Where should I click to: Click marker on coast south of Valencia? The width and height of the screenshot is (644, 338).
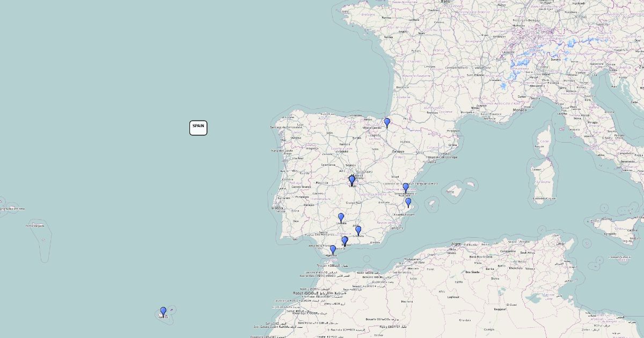pyautogui.click(x=408, y=202)
